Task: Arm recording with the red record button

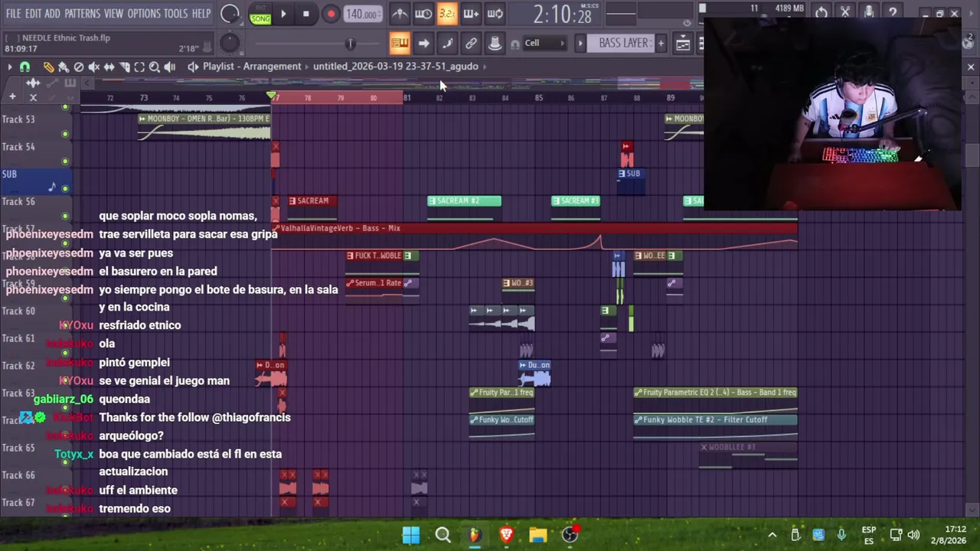Action: (x=331, y=14)
